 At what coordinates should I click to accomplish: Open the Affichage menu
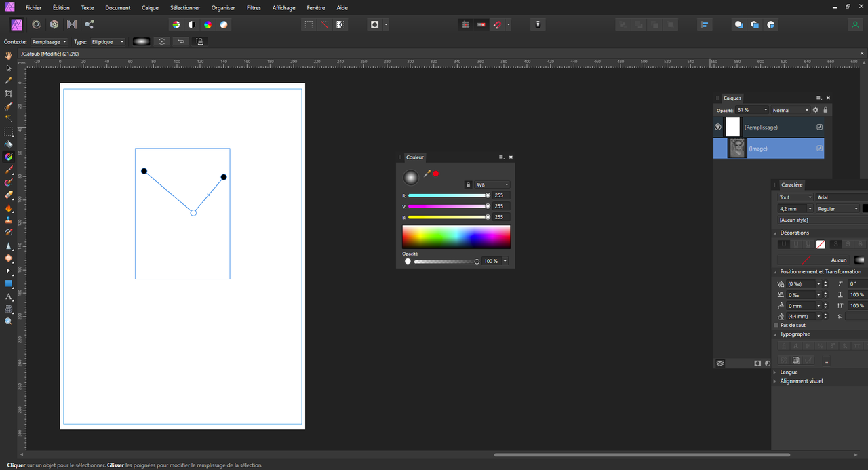click(283, 7)
